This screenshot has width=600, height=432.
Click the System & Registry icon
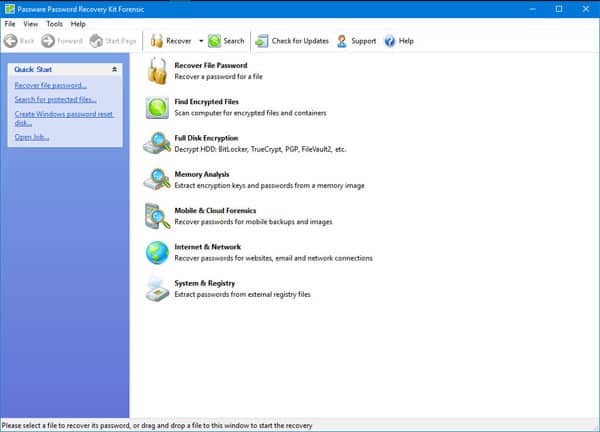[x=157, y=289]
